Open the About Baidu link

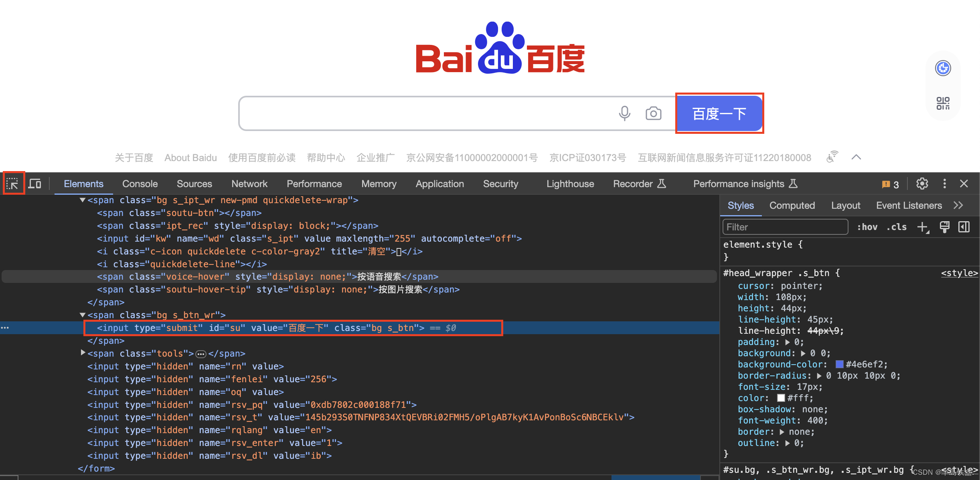(190, 158)
